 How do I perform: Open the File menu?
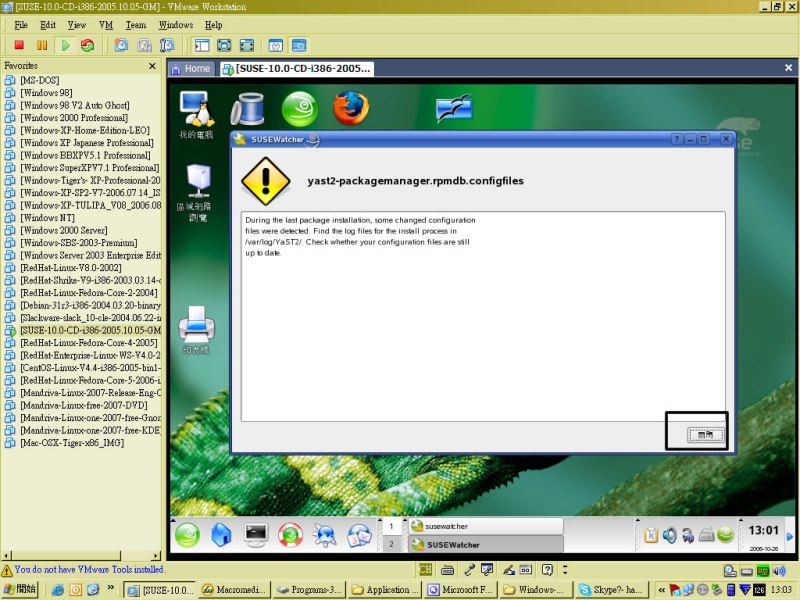(x=21, y=25)
